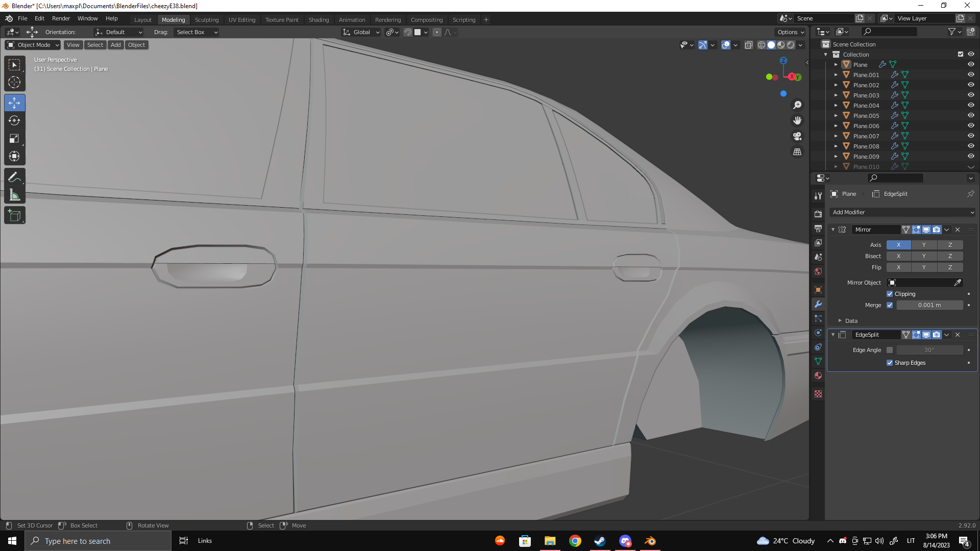Open the Add Modifier dropdown
This screenshot has width=980, height=551.
(x=902, y=212)
